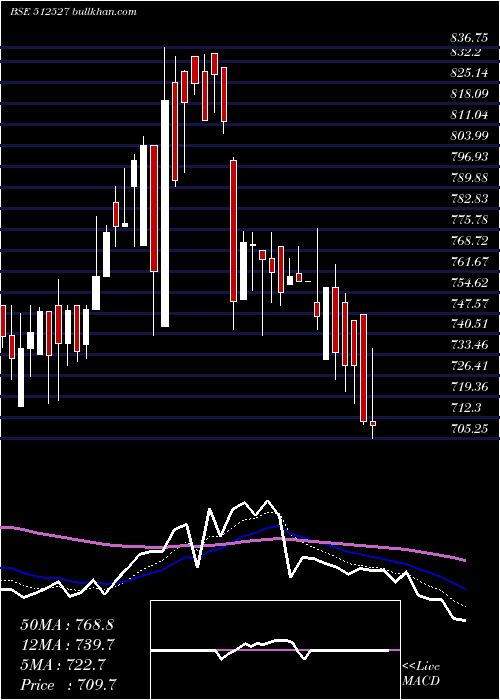500x700 pixels.
Task: Click inside the MACD histogram box
Action: [x=275, y=650]
